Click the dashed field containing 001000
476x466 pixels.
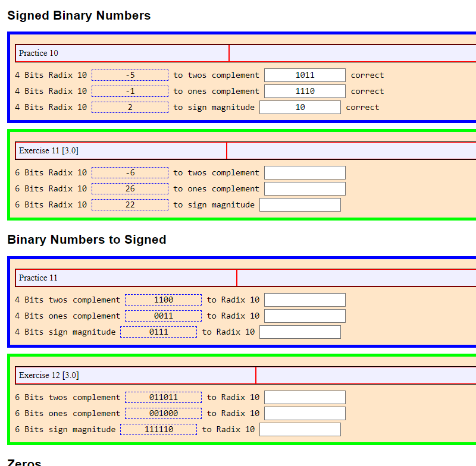163,413
